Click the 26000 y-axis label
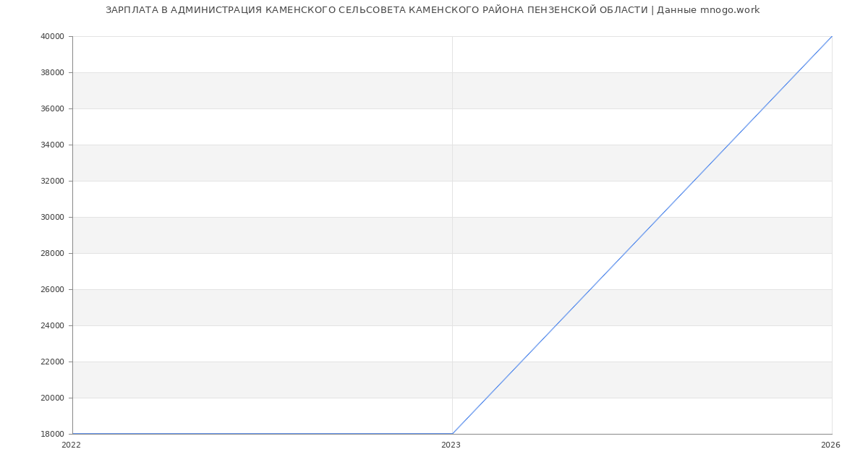868x470 pixels. pos(53,289)
